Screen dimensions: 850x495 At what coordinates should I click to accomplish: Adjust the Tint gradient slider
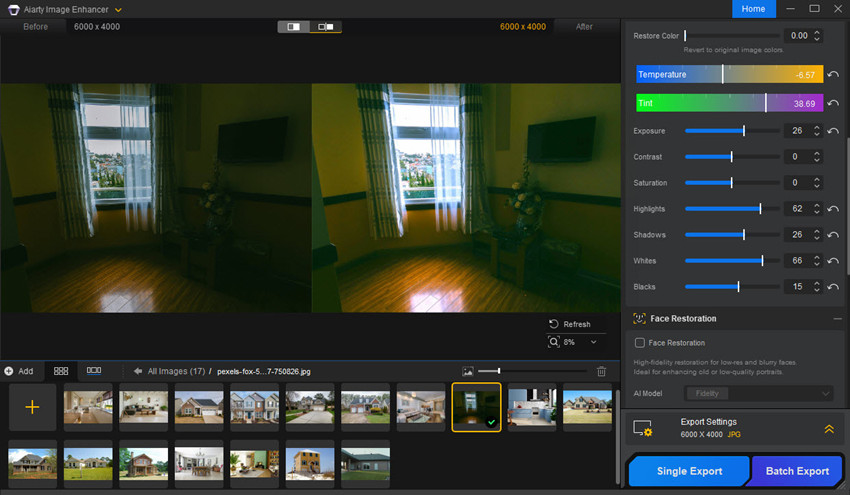pyautogui.click(x=729, y=103)
